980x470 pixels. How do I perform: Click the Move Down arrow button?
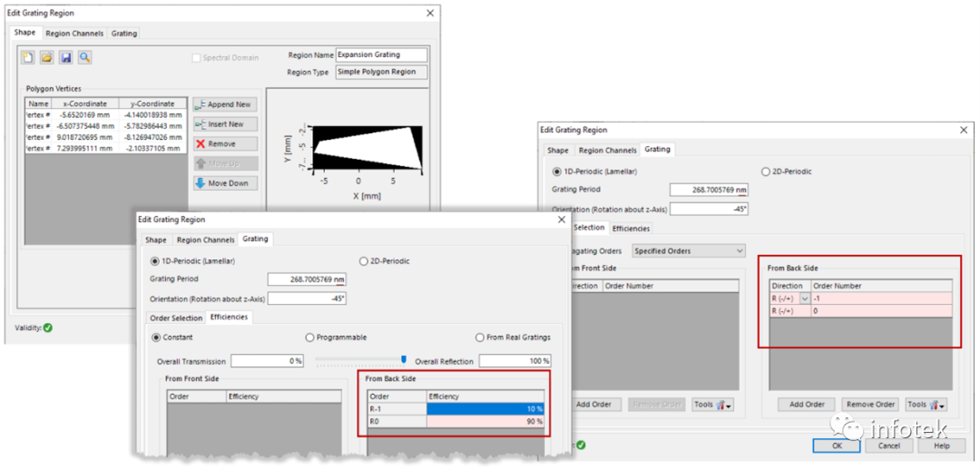coord(225,183)
